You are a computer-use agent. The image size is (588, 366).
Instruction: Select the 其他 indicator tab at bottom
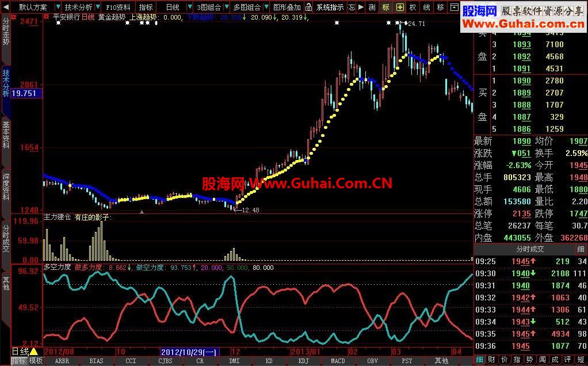click(x=441, y=361)
